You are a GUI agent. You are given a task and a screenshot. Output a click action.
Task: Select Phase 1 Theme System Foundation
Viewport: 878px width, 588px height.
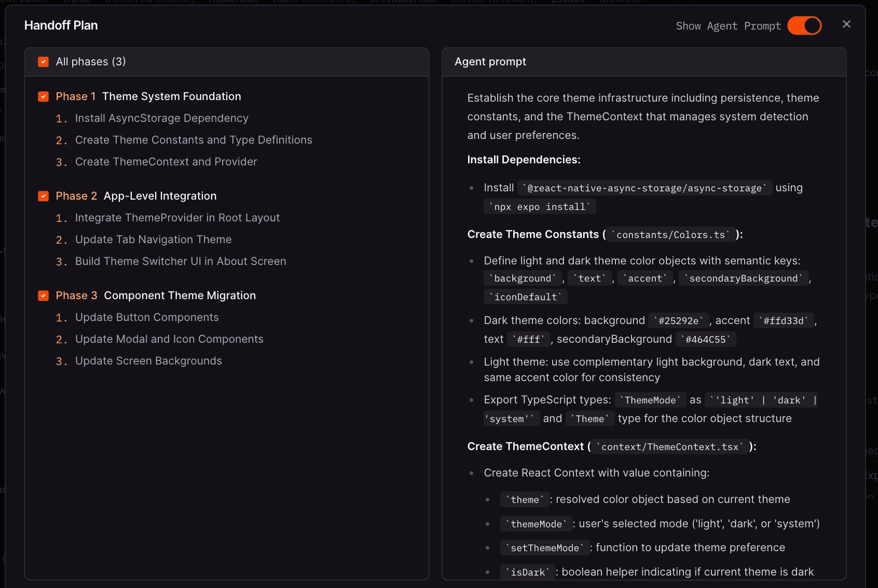tap(171, 96)
